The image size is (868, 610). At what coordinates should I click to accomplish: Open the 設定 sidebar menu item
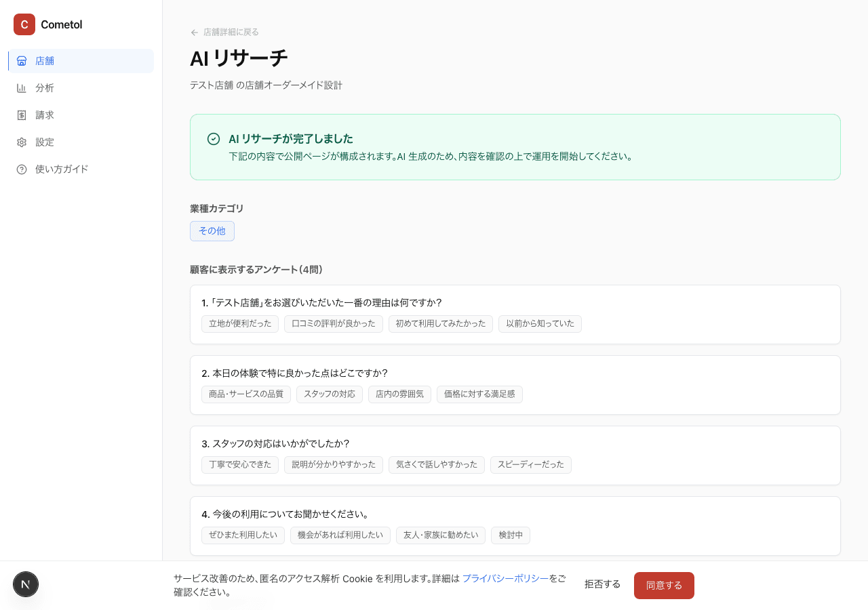[x=81, y=142]
